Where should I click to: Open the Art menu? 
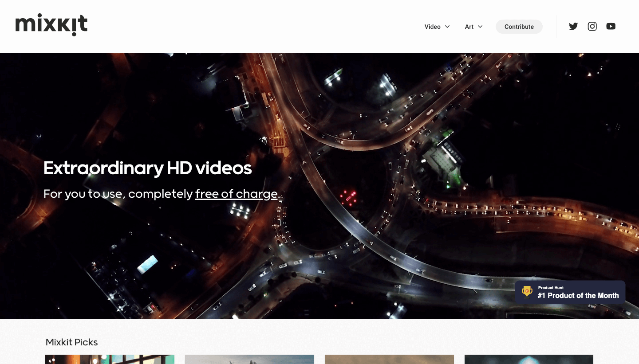pos(469,27)
